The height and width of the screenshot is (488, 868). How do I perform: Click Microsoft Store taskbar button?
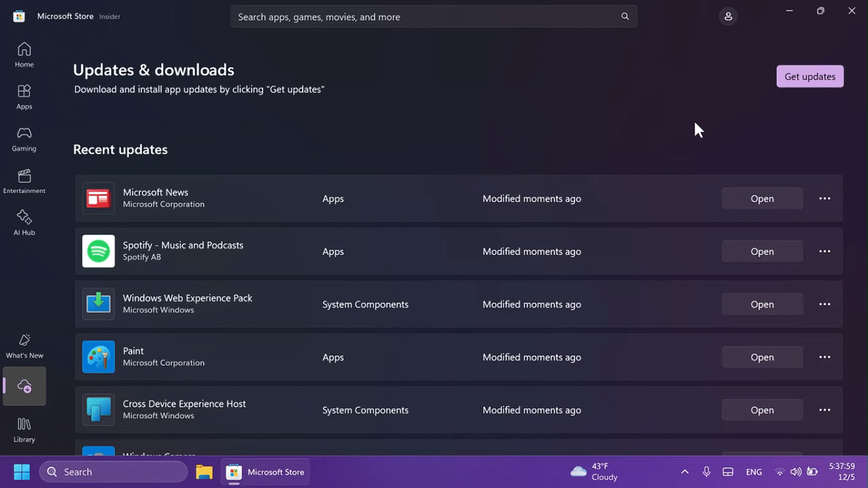click(x=266, y=472)
